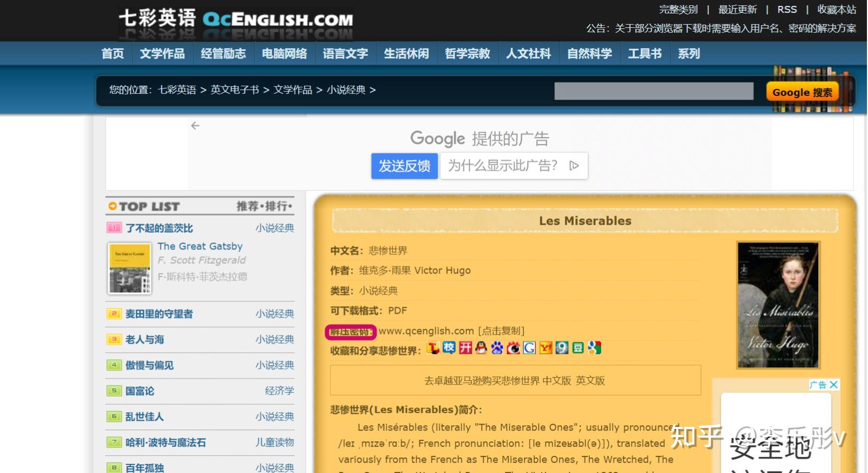Select the 电脑网络 menu item
Viewport: 868px width, 473px height.
point(285,54)
